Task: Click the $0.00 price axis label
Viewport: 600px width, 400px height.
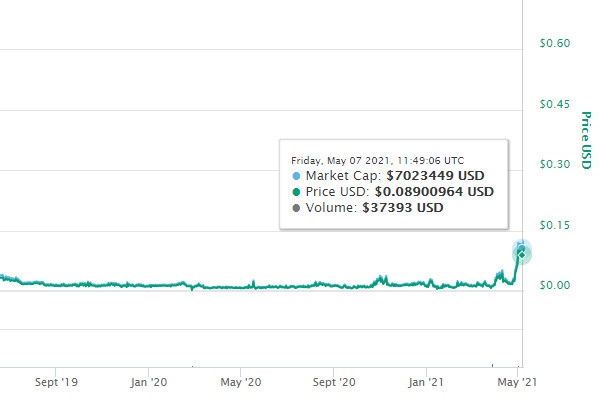Action: click(555, 285)
